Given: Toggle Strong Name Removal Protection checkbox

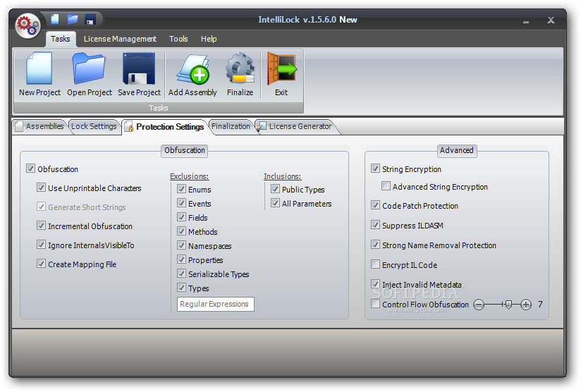Looking at the screenshot, I should (x=375, y=245).
